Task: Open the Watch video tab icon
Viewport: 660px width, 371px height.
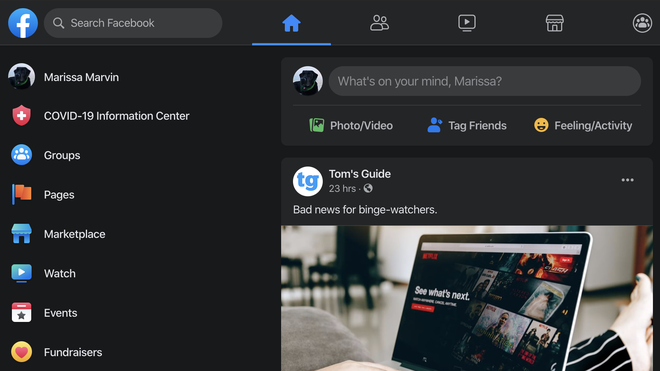Action: pos(467,23)
